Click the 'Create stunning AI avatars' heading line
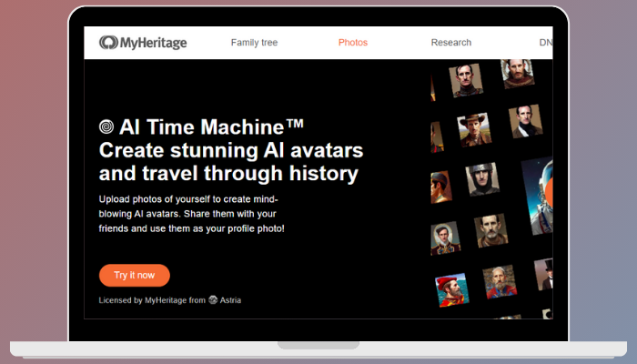The image size is (637, 364). pyautogui.click(x=231, y=150)
